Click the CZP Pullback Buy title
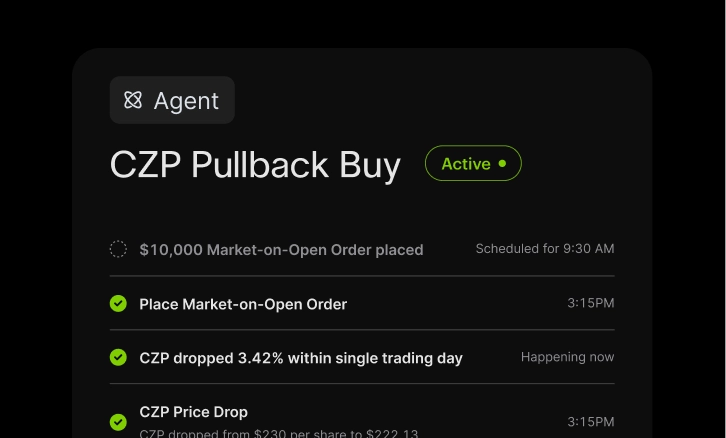The width and height of the screenshot is (726, 438). tap(255, 165)
